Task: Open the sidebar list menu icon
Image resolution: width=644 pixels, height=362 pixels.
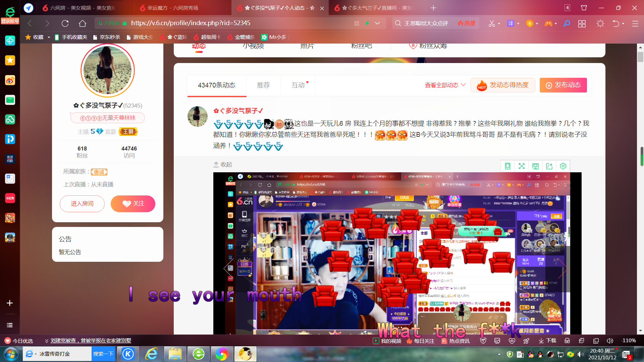Action: (x=10, y=325)
